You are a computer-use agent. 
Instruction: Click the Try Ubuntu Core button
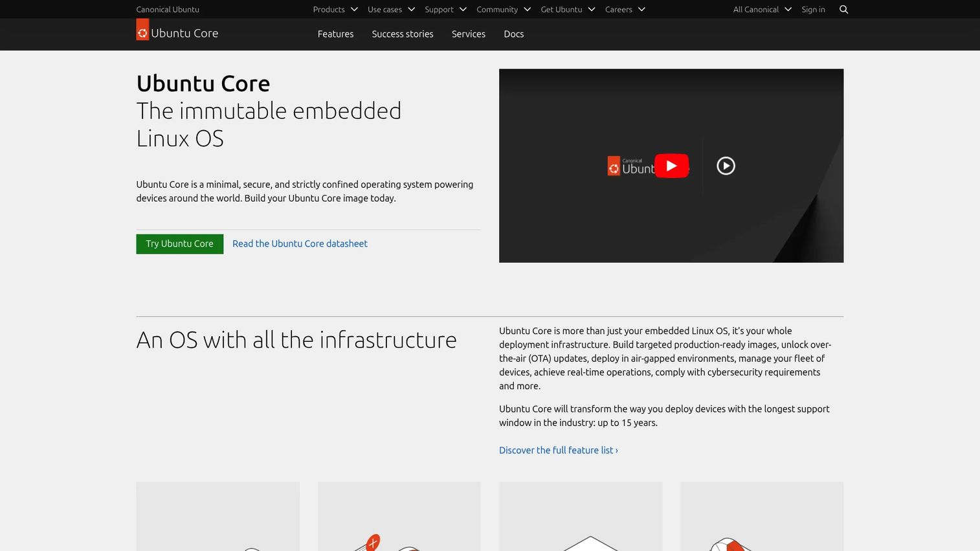click(179, 244)
